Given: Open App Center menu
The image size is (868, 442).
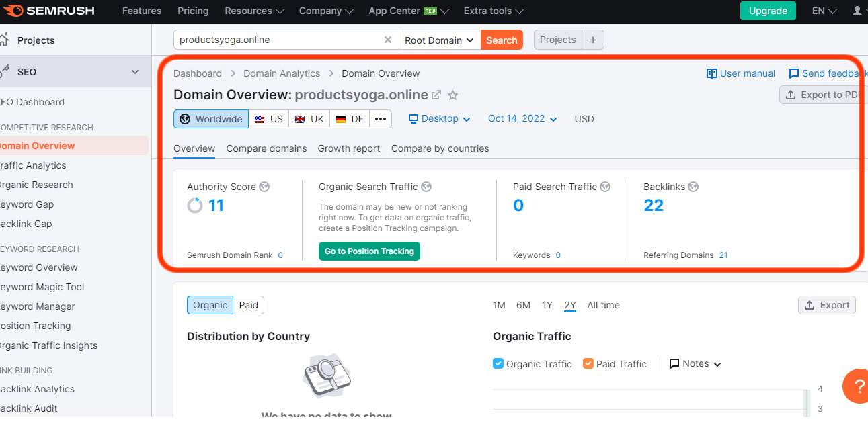Looking at the screenshot, I should 409,11.
